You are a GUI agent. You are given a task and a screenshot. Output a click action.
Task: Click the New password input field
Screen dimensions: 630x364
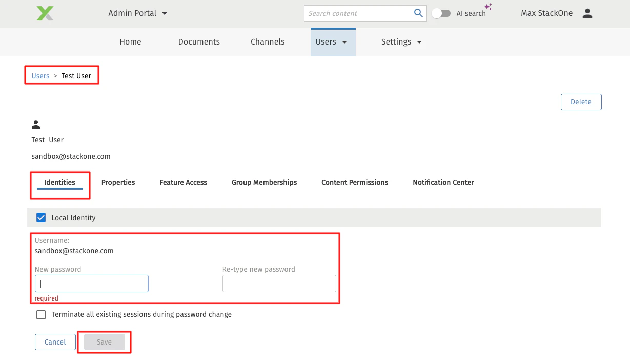point(91,283)
